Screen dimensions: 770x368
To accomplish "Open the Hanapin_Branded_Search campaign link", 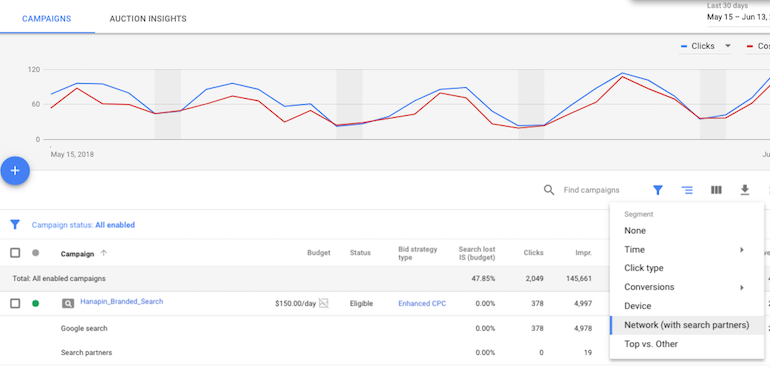I will [122, 302].
